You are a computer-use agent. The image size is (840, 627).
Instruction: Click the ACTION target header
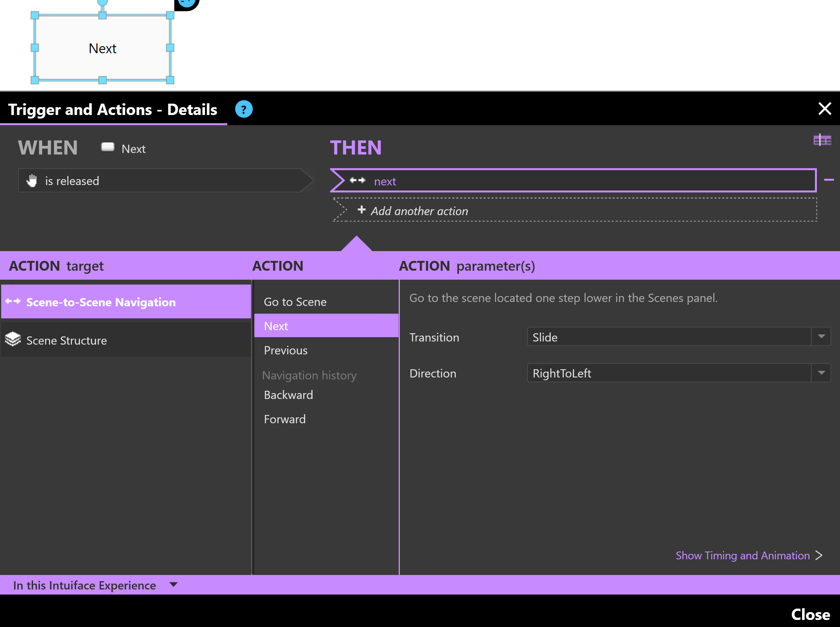pos(56,266)
